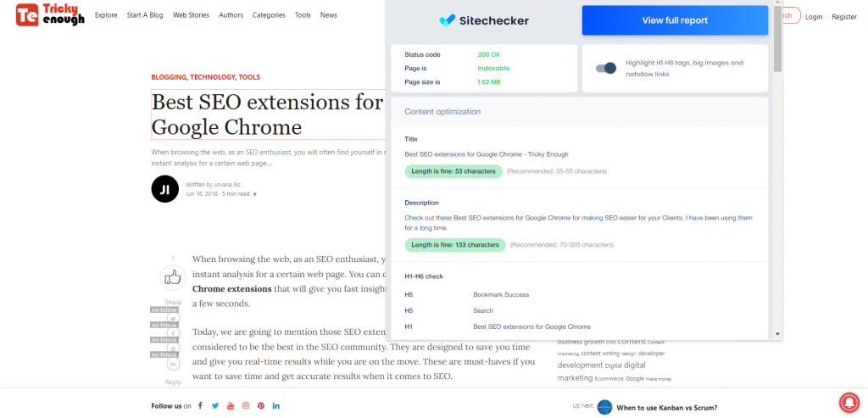The image size is (868, 418).
Task: Open the Tools menu item
Action: [x=303, y=15]
